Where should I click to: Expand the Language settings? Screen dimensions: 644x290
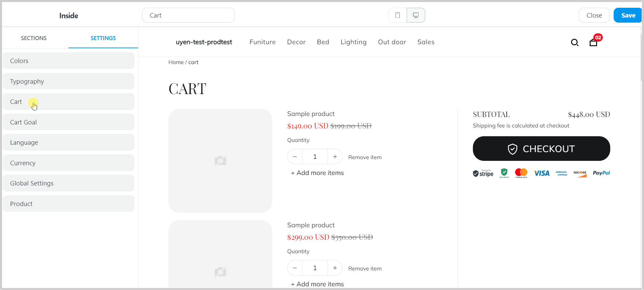tap(69, 142)
